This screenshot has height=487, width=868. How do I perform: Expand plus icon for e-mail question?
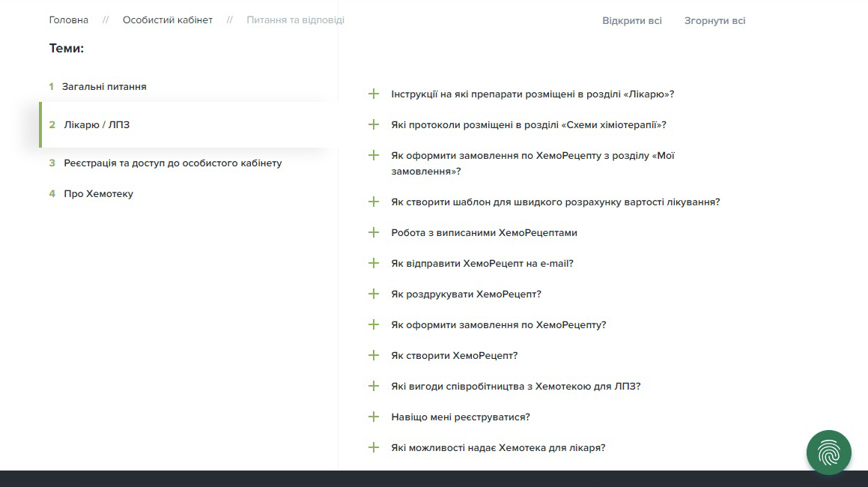(x=374, y=263)
